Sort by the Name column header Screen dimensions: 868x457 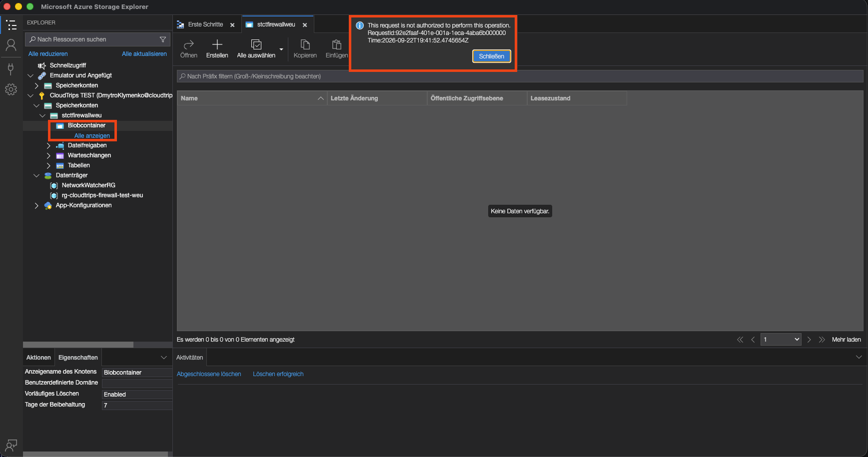click(x=252, y=98)
